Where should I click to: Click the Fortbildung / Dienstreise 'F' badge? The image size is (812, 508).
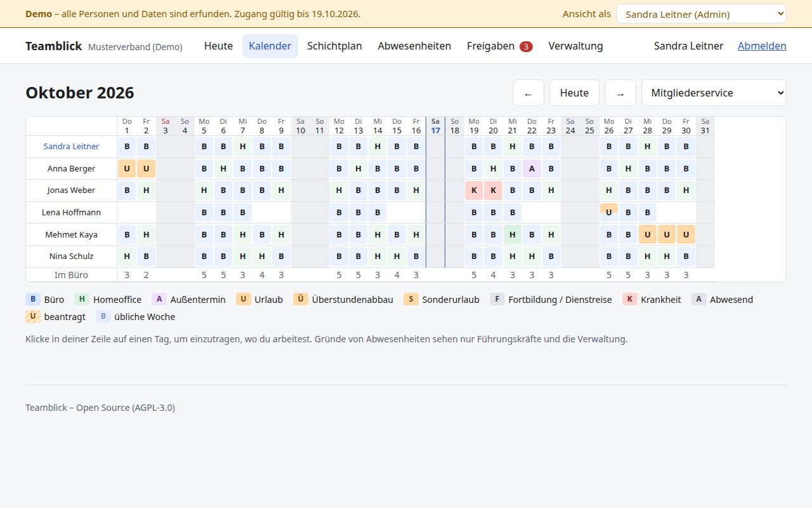(x=497, y=299)
